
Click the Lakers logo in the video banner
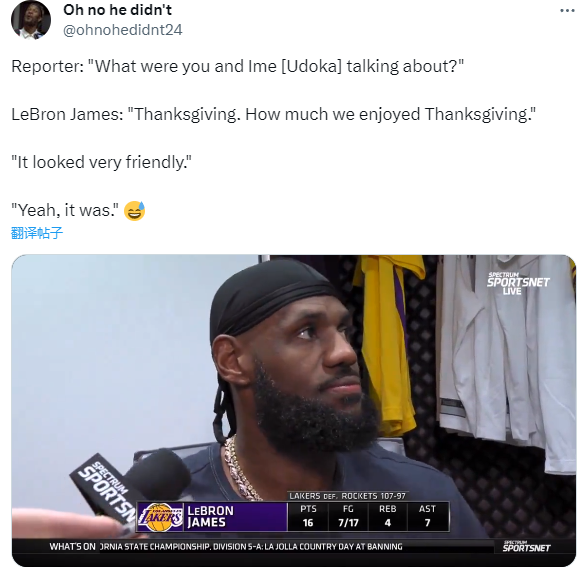click(x=160, y=517)
